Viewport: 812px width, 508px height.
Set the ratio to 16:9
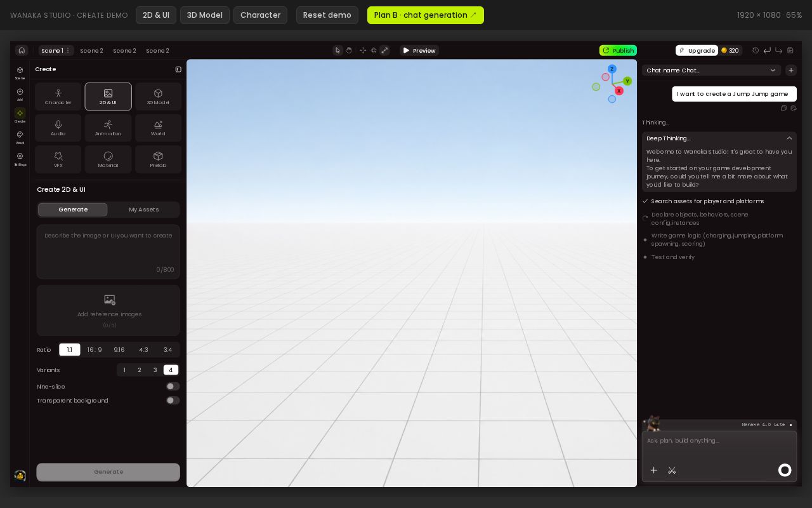[x=95, y=350]
